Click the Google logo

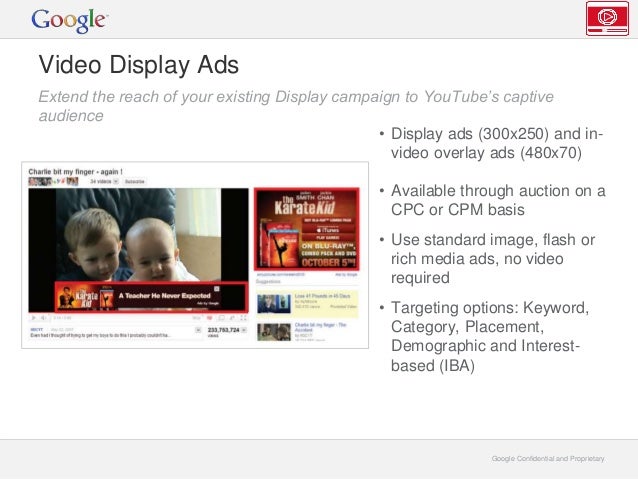[70, 20]
